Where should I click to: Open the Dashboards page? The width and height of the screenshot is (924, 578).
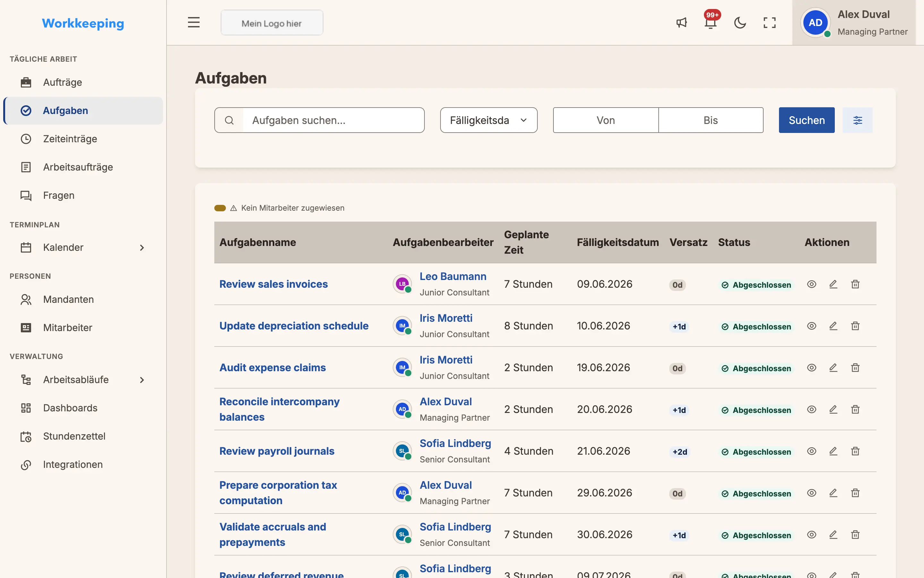tap(83, 408)
